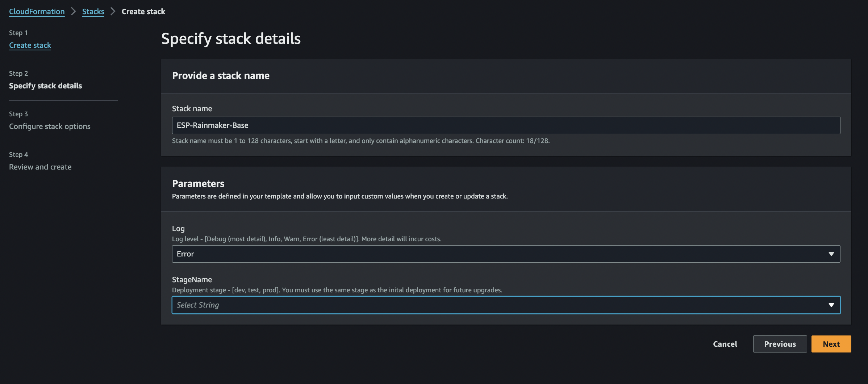Select Step 4 Review and create
The image size is (868, 384).
40,167
